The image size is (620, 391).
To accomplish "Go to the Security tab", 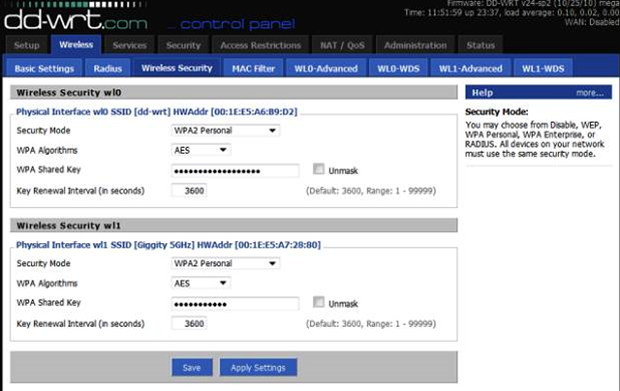I will coord(183,45).
